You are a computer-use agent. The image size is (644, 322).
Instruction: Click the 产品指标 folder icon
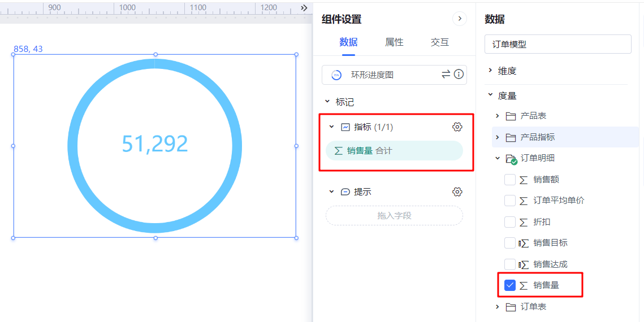tap(511, 137)
